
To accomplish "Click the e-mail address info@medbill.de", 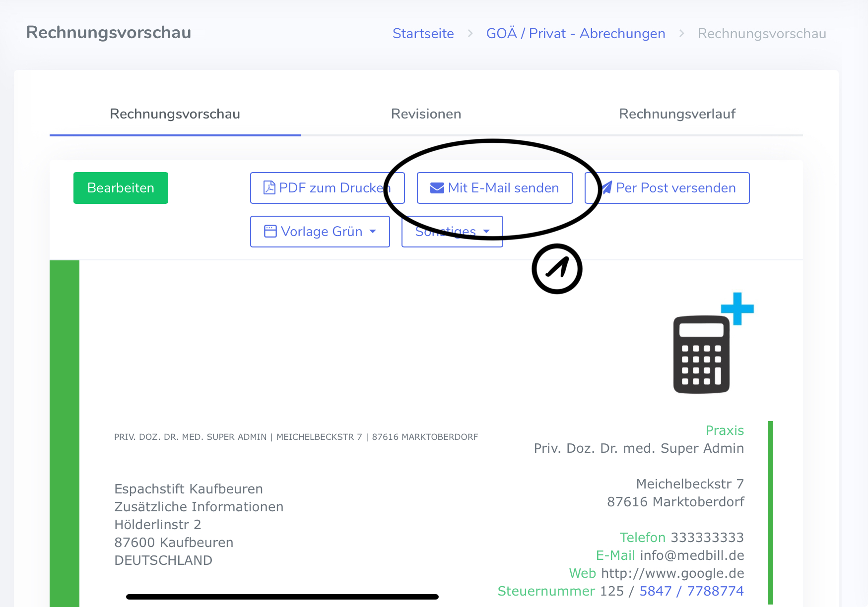I will pos(692,555).
